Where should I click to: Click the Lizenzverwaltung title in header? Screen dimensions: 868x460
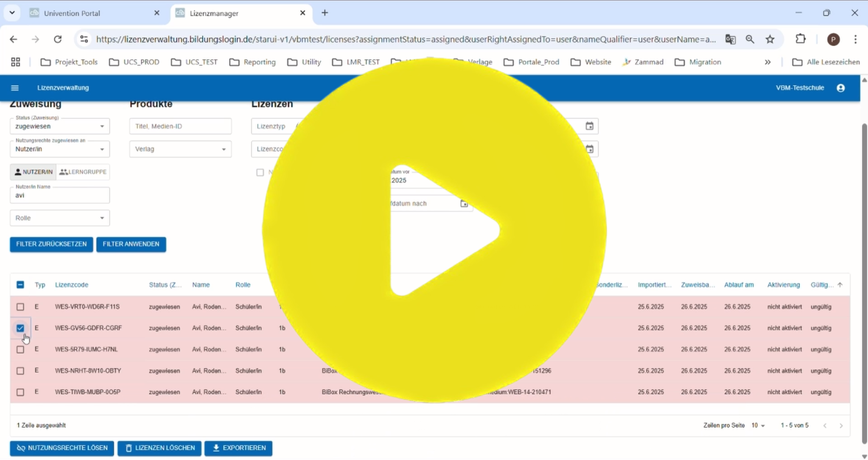tap(63, 88)
